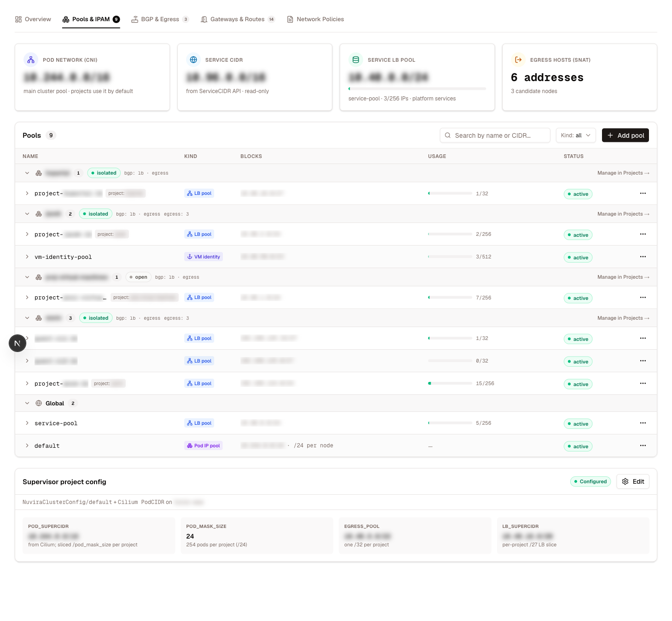Open actions menu for the 15/256 pool
672x621 pixels.
643,384
